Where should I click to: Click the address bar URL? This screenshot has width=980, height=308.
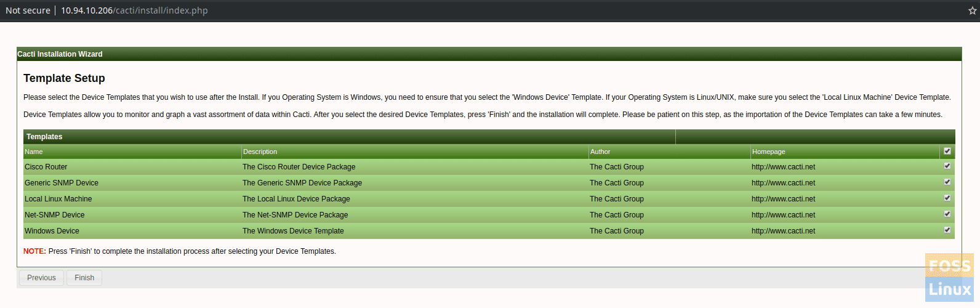pos(134,10)
